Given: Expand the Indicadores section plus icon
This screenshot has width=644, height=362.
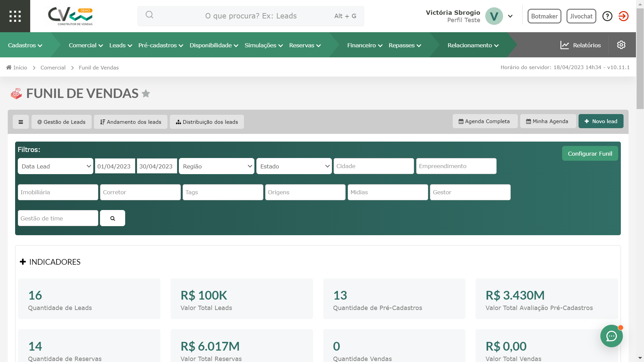Looking at the screenshot, I should 23,262.
